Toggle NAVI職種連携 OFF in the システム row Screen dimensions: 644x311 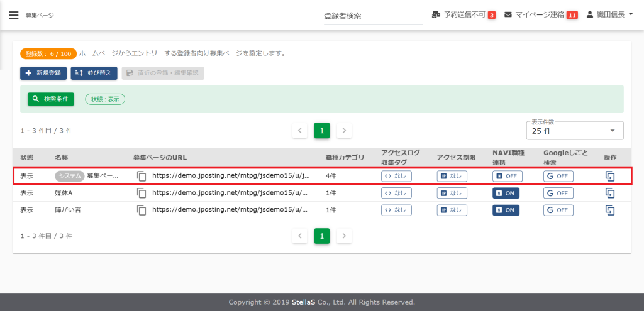click(507, 177)
